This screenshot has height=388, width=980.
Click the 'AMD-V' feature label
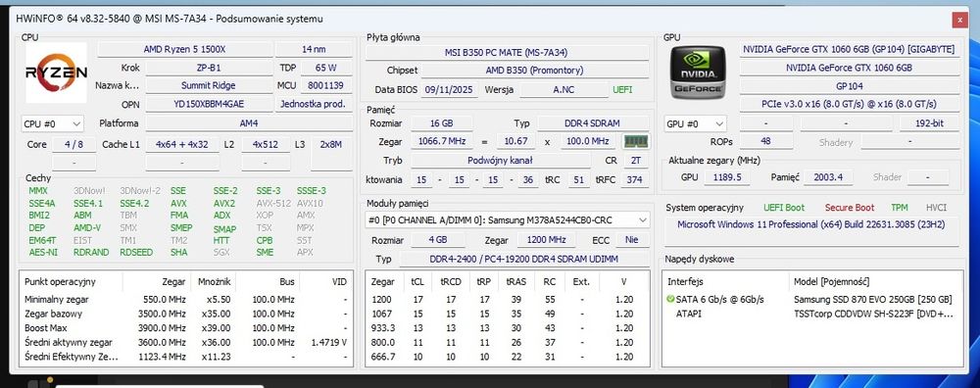87,228
